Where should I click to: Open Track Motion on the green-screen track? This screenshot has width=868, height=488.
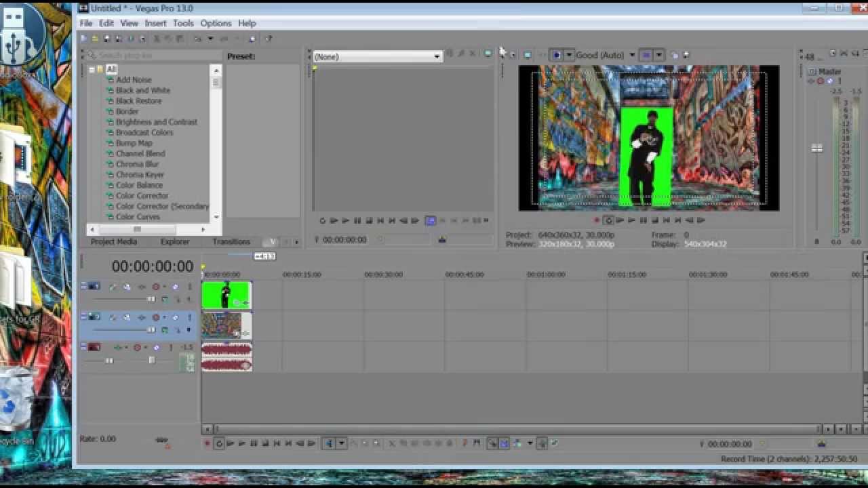(127, 287)
